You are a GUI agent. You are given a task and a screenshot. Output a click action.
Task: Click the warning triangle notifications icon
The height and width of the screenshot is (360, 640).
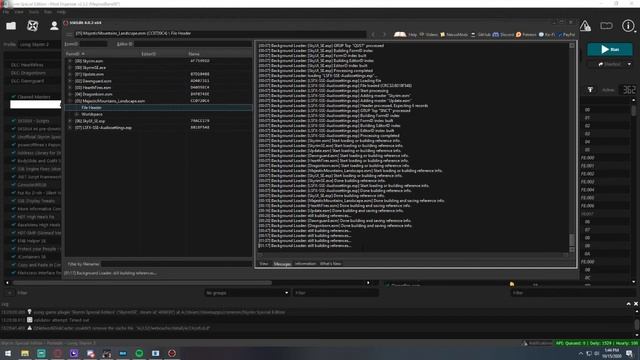585,26
